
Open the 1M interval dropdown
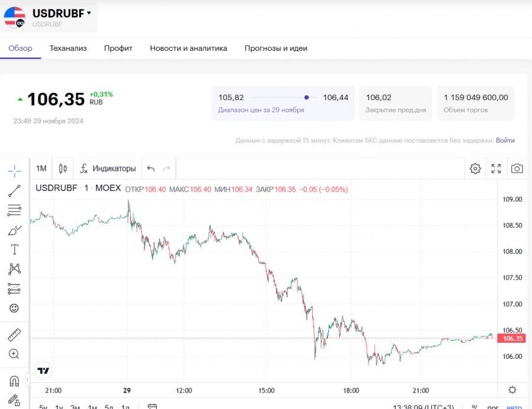(41, 168)
